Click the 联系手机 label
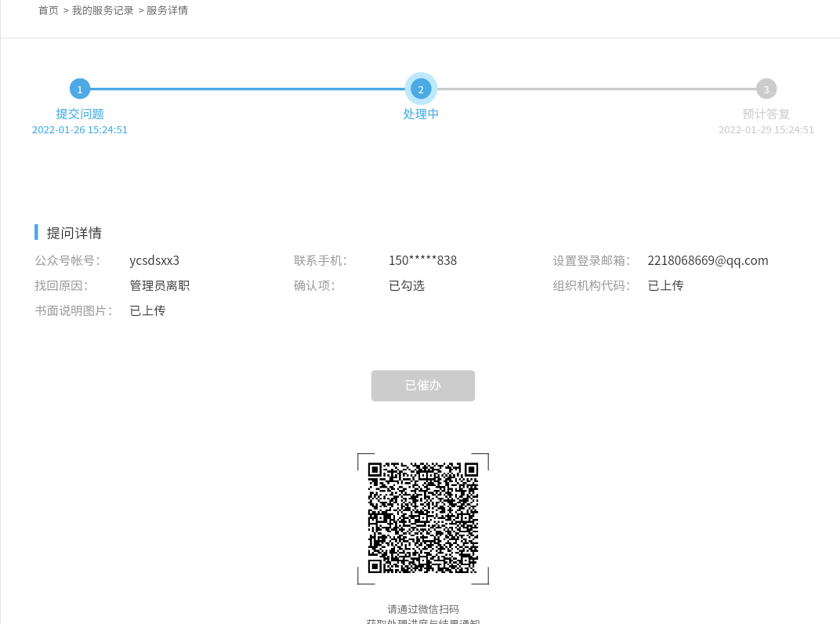 (320, 260)
